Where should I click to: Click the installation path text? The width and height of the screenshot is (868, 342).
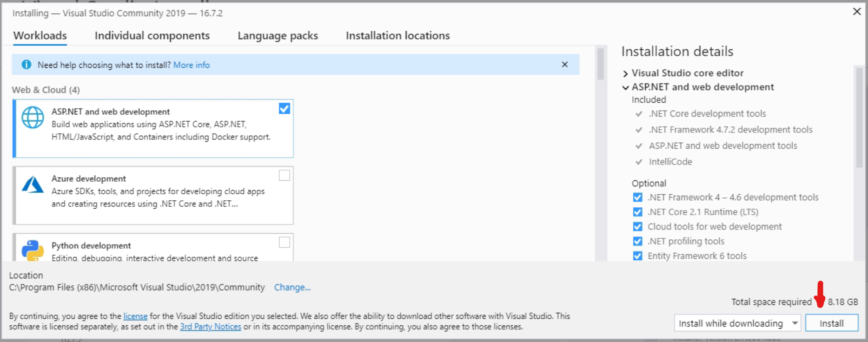(137, 287)
